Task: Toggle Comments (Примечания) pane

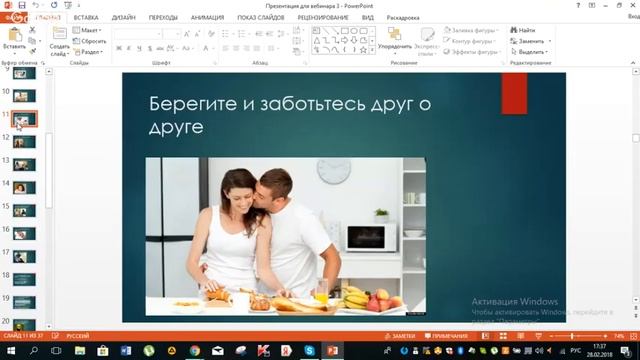Action: 446,336
